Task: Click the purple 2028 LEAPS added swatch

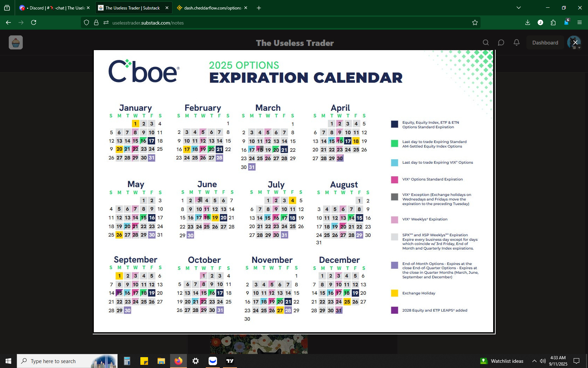Action: point(394,310)
